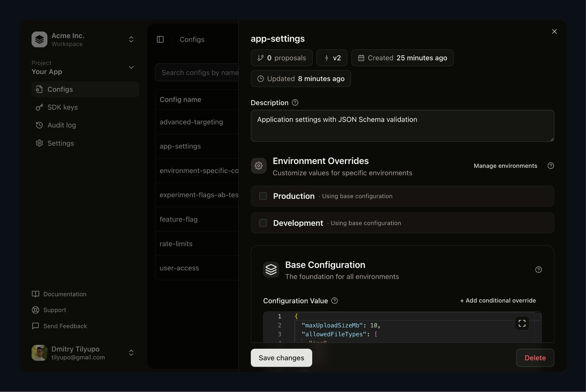Viewport: 586px width, 392px height.
Task: Click the Configs sidebar icon
Action: [x=39, y=89]
